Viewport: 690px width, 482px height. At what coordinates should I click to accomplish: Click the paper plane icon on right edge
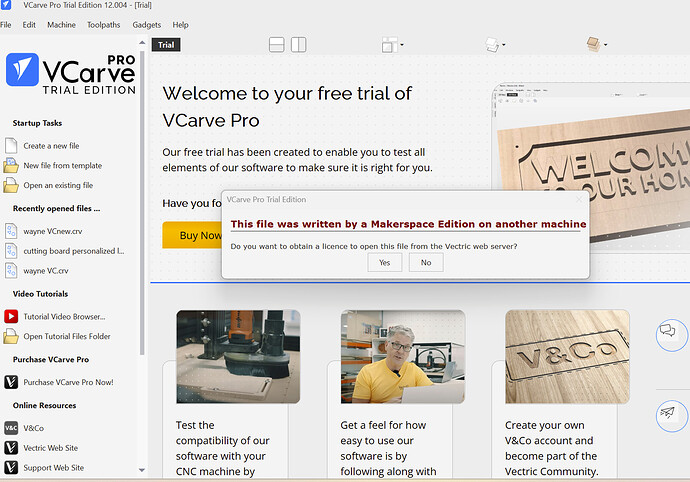tap(667, 413)
